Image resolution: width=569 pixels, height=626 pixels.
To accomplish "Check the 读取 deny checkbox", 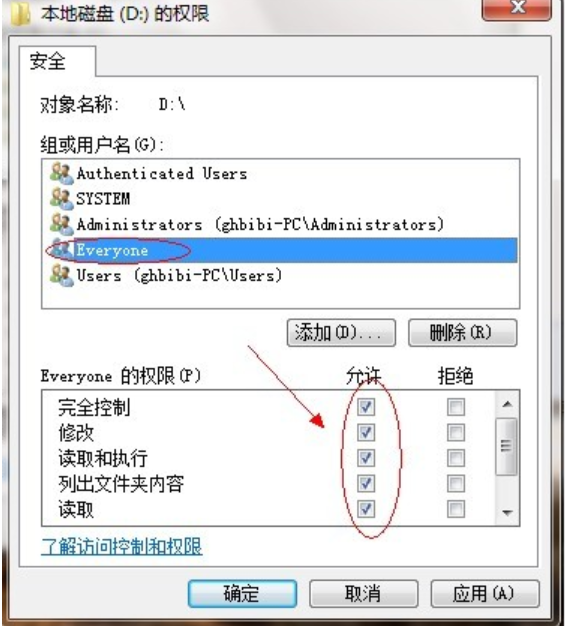I will click(x=456, y=509).
